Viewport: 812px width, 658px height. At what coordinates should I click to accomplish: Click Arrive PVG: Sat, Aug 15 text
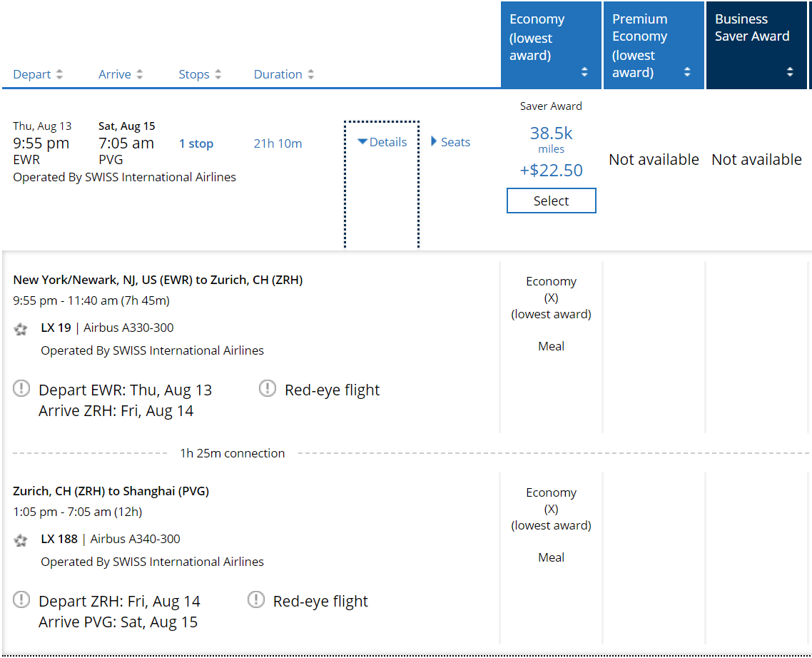(118, 622)
